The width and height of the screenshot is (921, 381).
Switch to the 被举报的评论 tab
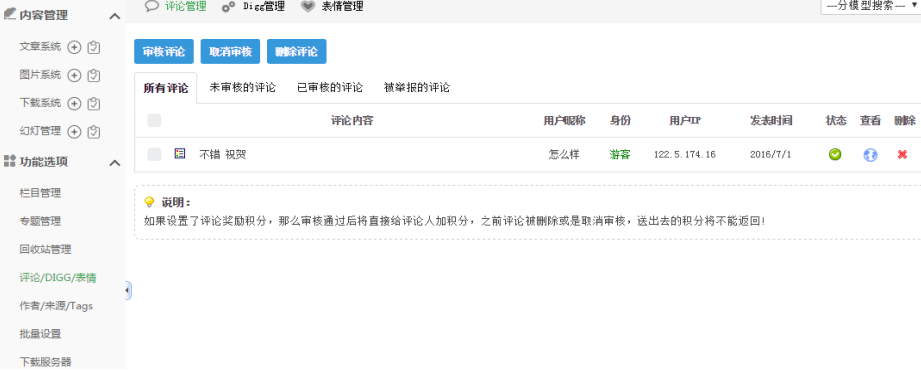click(x=417, y=87)
